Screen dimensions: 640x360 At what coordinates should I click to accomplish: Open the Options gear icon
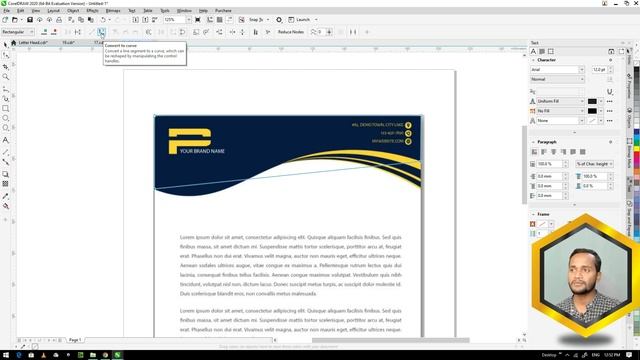279,20
